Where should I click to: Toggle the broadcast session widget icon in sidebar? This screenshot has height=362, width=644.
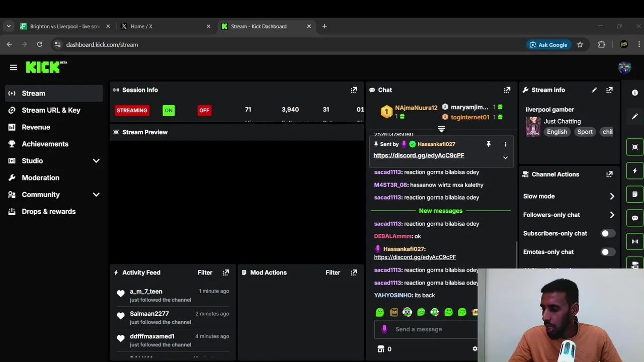(x=635, y=241)
